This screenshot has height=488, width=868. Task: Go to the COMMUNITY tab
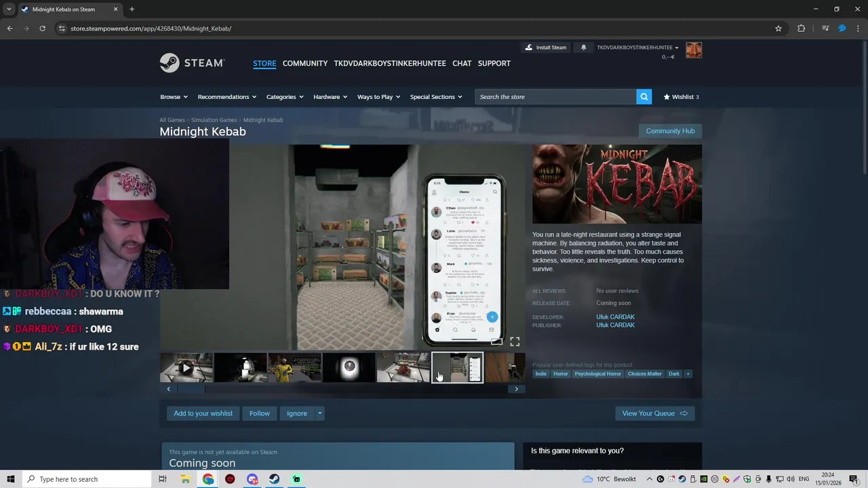(x=305, y=63)
